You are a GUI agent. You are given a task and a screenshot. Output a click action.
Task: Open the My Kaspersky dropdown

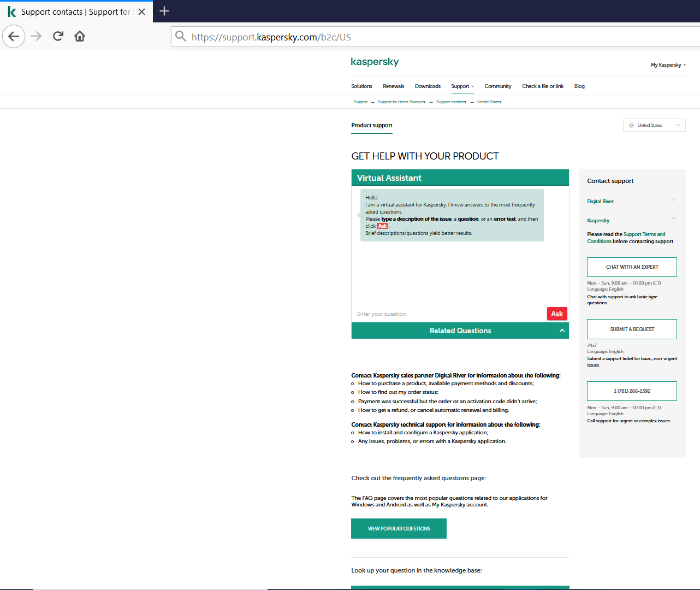pos(668,65)
